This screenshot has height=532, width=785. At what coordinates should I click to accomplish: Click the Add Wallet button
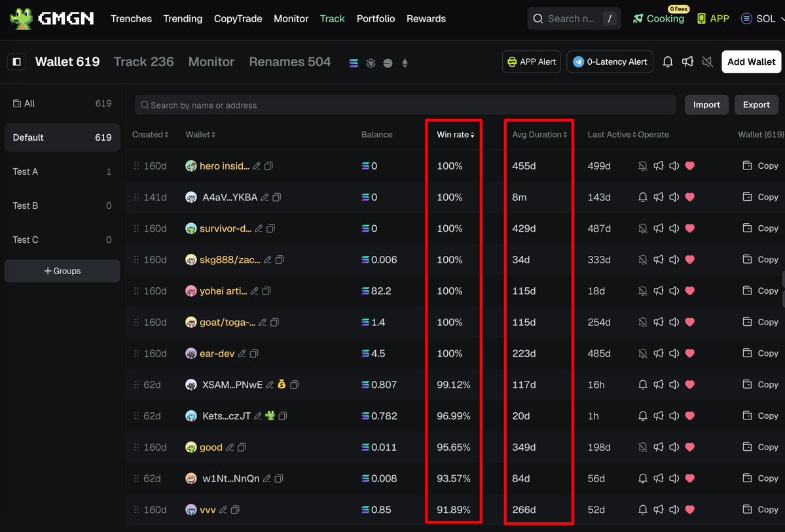tap(751, 62)
